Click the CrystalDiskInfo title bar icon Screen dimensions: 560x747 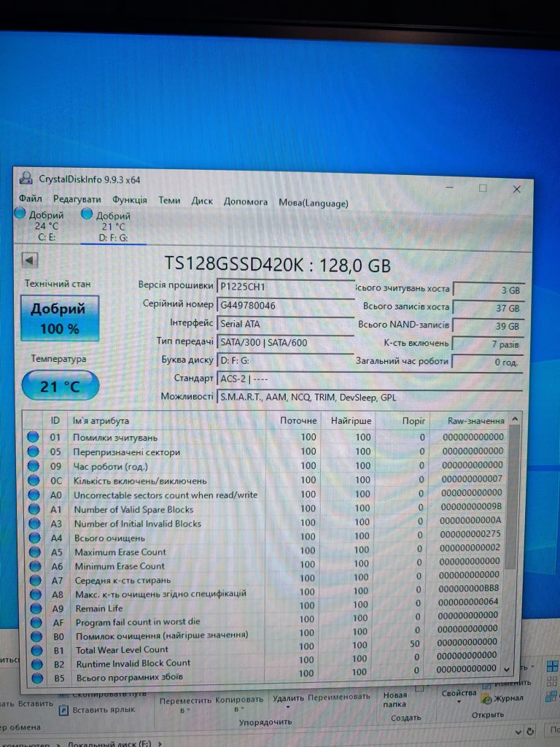pos(26,178)
